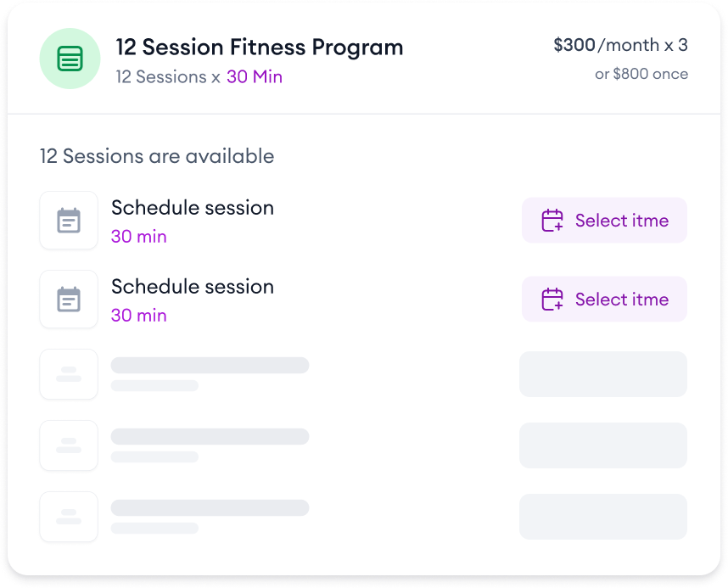
Task: Click the first skeleton placeholder icon
Action: click(x=69, y=374)
